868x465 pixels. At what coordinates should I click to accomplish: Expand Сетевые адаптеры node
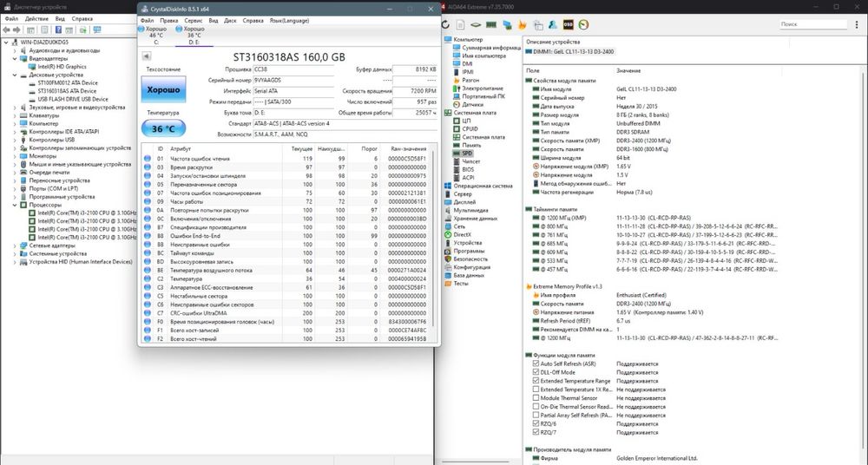(15, 246)
